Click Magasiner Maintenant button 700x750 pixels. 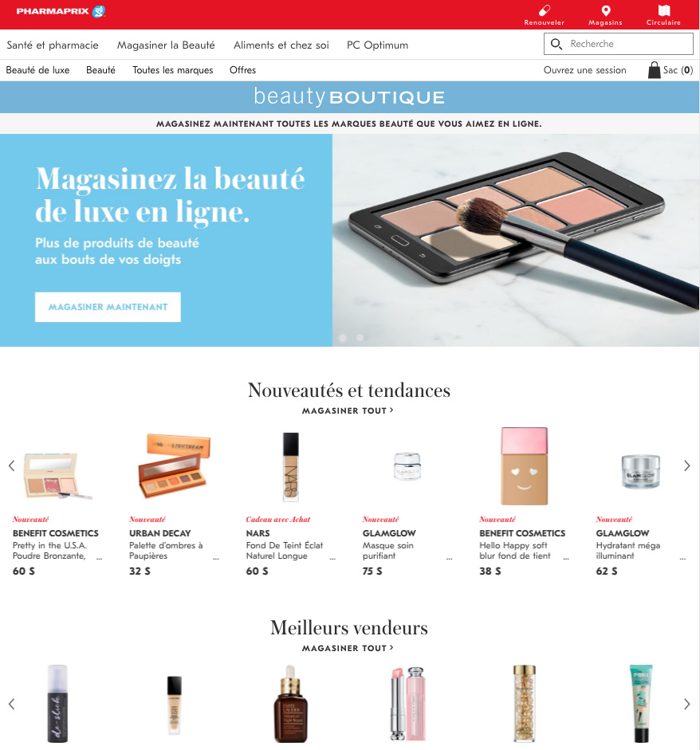tap(108, 307)
